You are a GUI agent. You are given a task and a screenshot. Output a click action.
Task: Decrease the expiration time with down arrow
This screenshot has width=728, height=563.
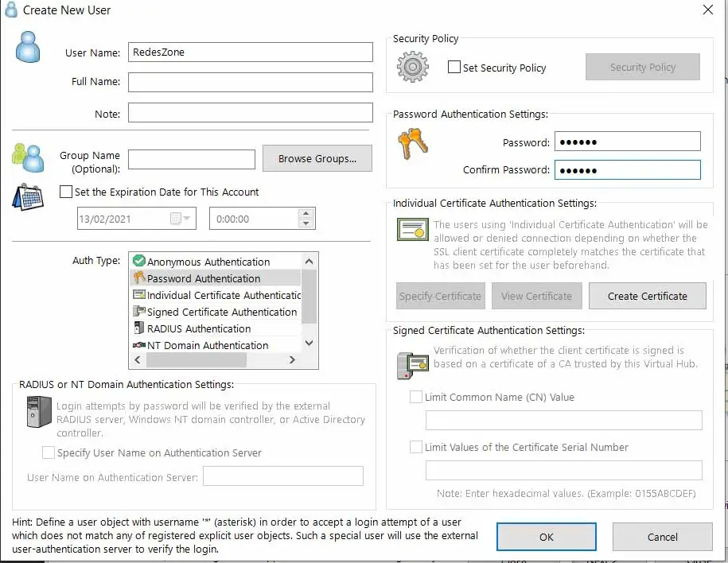tap(306, 223)
